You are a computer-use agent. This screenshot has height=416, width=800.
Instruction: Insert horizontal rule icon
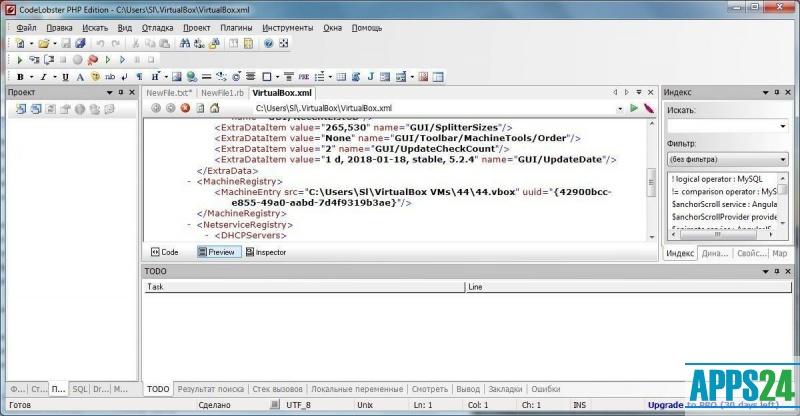(x=207, y=77)
